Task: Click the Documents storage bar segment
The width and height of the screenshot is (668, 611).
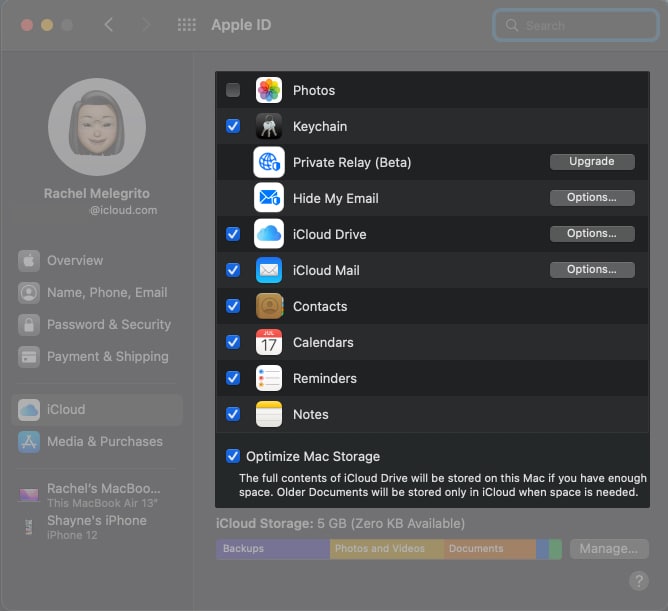Action: [490, 549]
